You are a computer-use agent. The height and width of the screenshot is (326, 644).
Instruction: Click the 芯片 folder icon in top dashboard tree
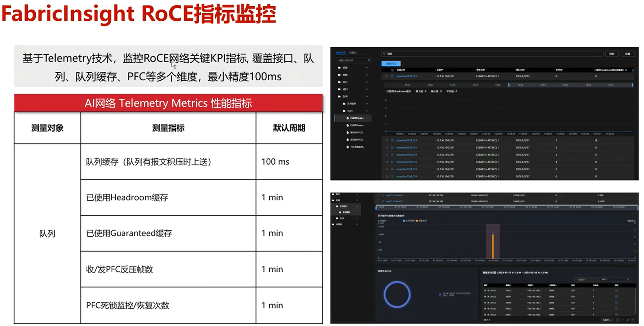(x=339, y=82)
